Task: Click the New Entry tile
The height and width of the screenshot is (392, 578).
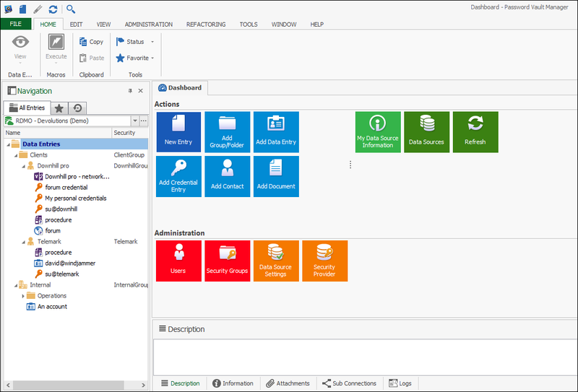Action: (x=178, y=132)
